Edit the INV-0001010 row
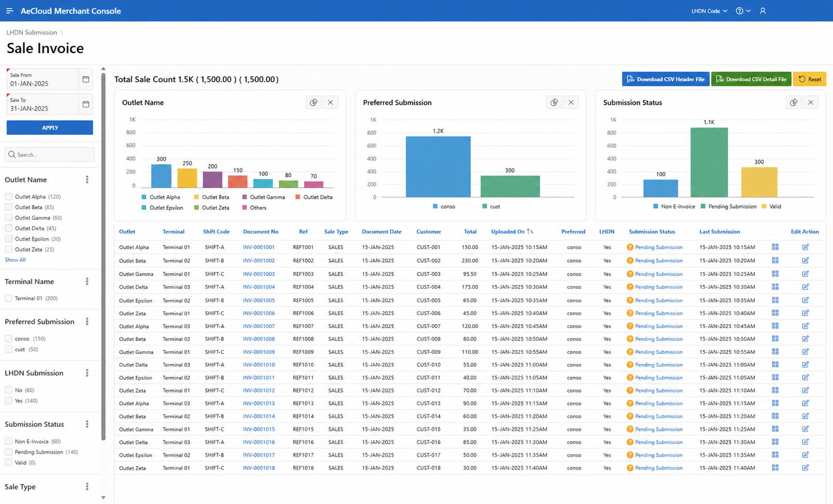Screen dimensions: 833x504 805,365
